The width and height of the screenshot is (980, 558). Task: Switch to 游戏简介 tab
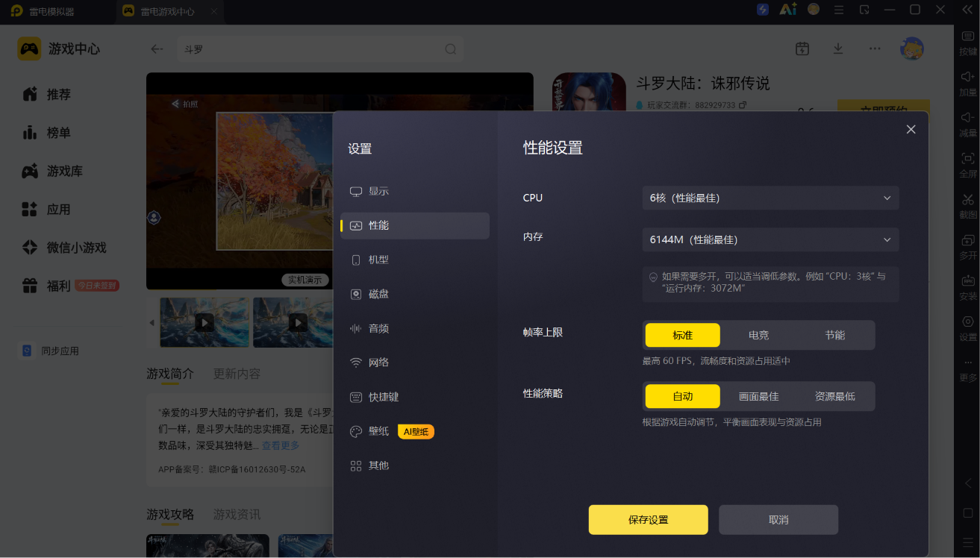coord(170,374)
